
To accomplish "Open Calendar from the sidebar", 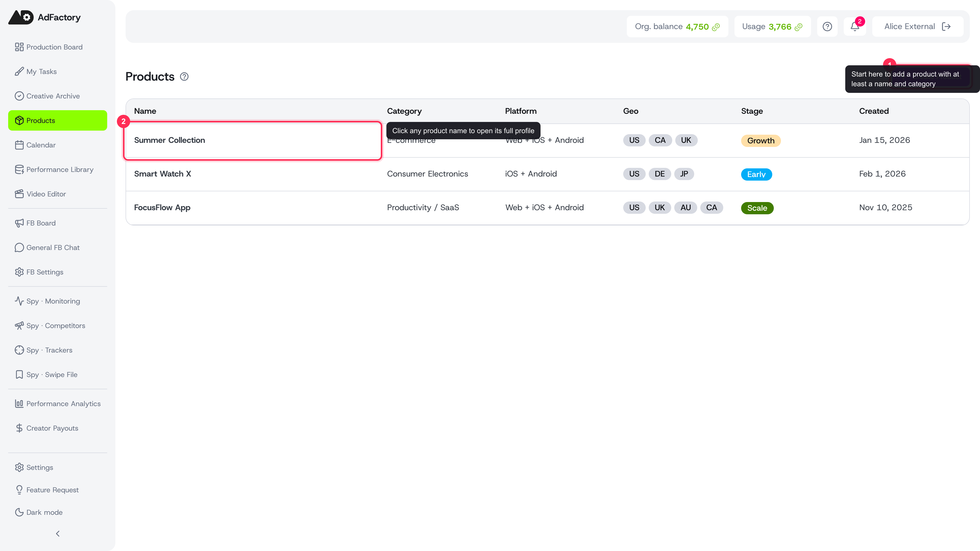I will 57,145.
